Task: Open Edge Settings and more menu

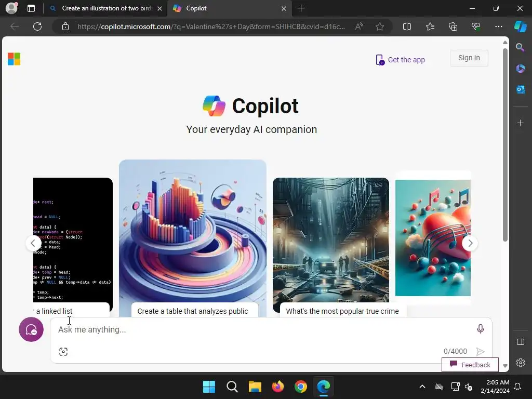Action: 498,26
